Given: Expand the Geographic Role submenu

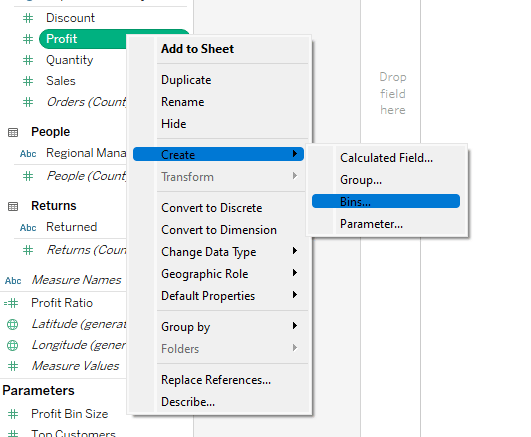Looking at the screenshot, I should 218,274.
